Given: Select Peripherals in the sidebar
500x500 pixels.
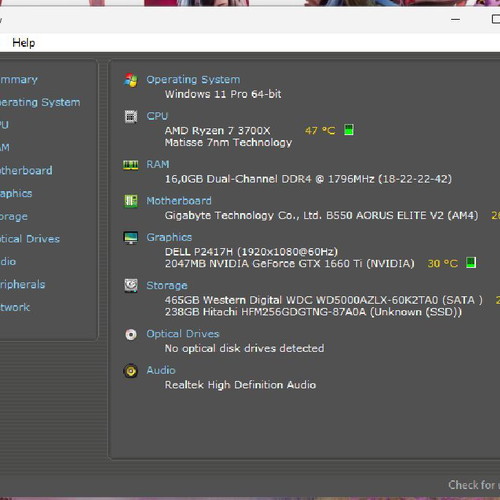Looking at the screenshot, I should click(x=22, y=285).
